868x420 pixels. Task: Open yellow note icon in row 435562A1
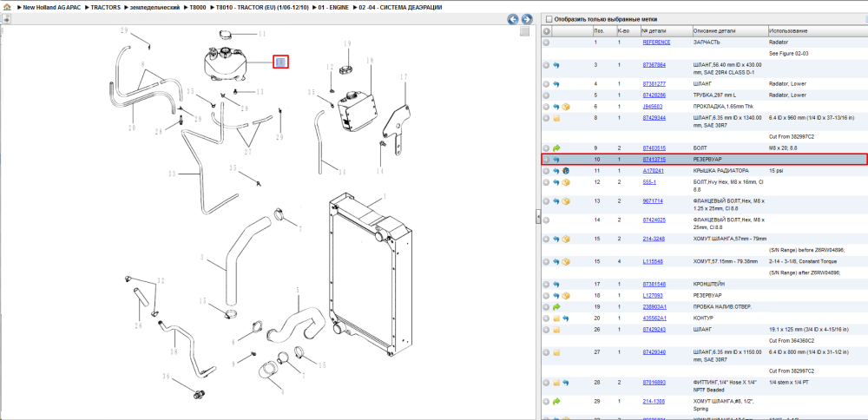coord(556,318)
